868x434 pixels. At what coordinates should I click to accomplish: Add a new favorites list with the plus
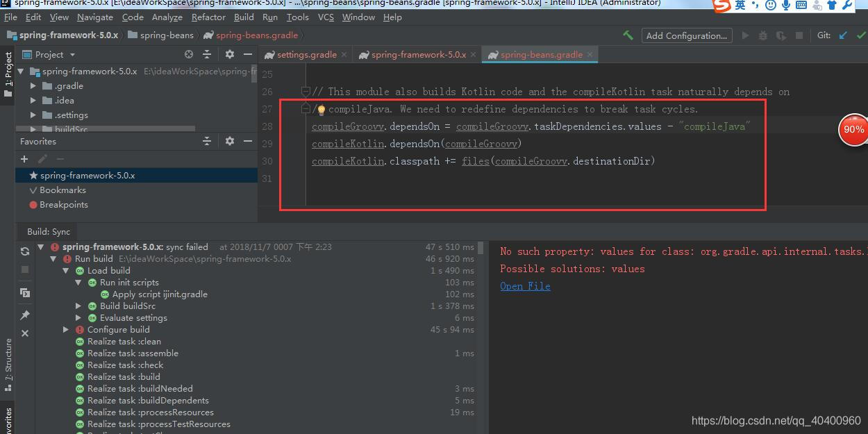(24, 159)
